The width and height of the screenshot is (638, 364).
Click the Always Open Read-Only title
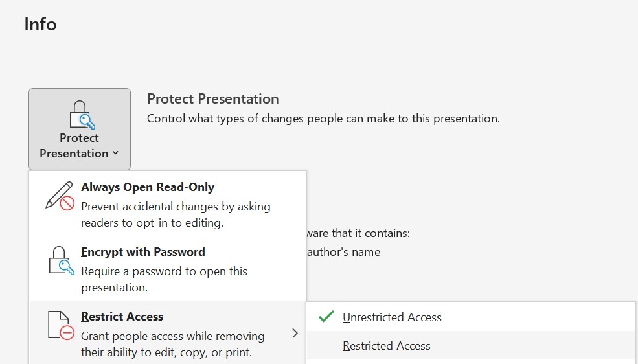(x=148, y=187)
